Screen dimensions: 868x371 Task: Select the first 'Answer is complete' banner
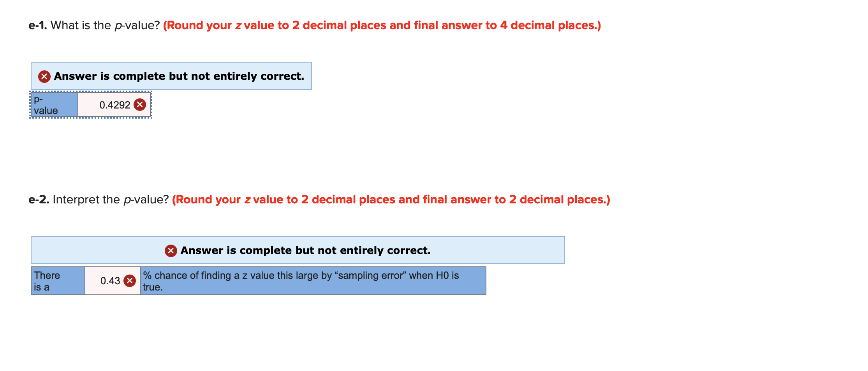pos(171,76)
